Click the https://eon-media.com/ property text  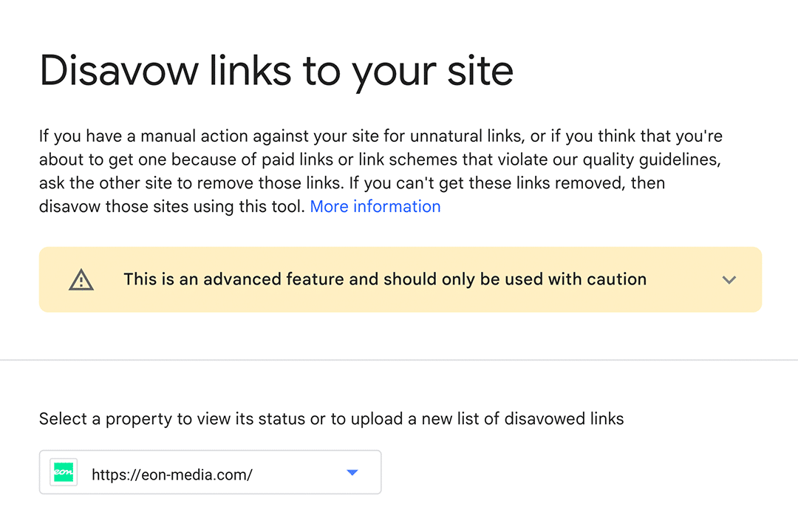click(x=171, y=474)
